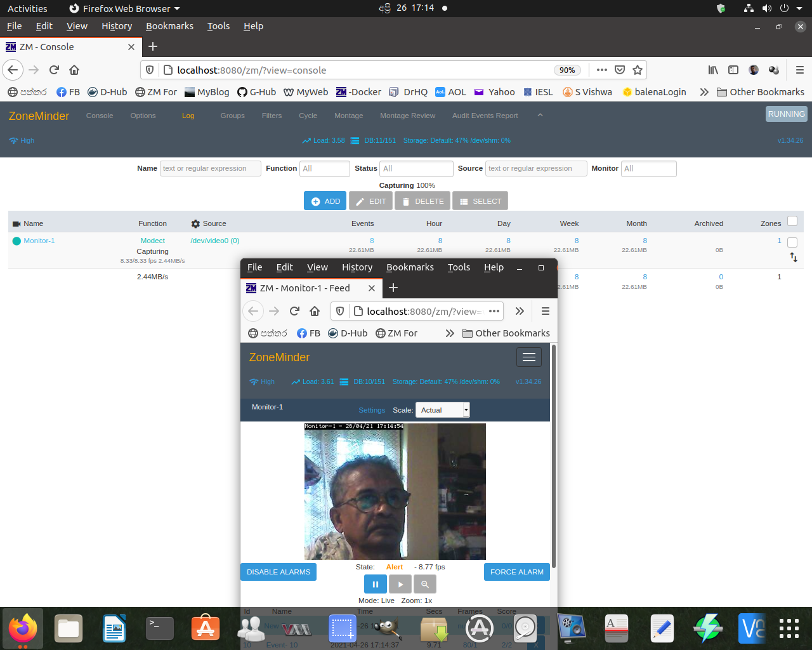Focus the Name filter text field
The height and width of the screenshot is (650, 812).
211,168
